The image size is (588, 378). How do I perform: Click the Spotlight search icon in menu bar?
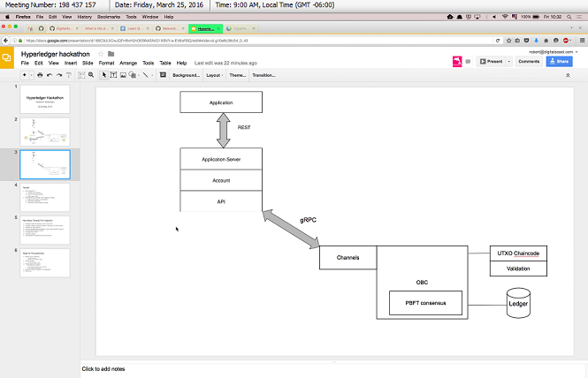(569, 17)
